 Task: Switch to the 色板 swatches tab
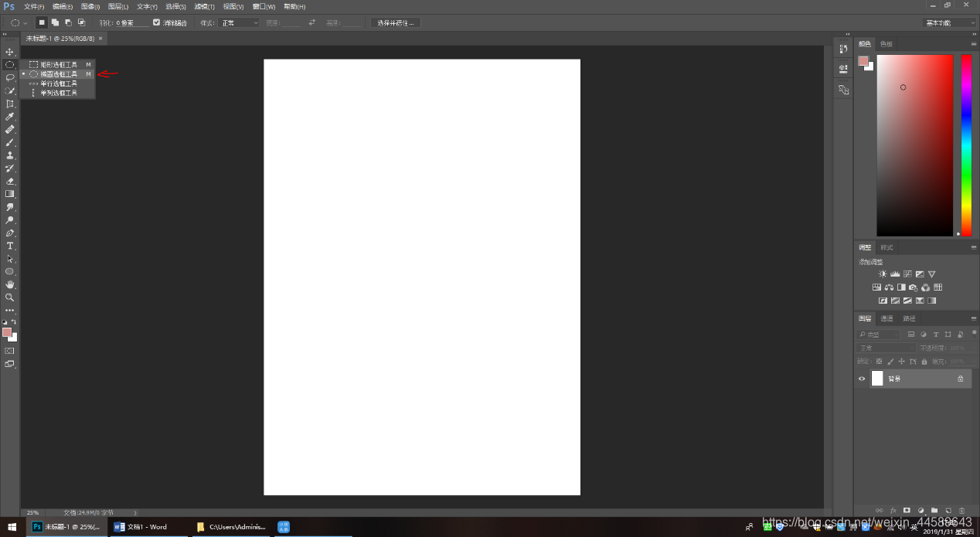pos(886,44)
